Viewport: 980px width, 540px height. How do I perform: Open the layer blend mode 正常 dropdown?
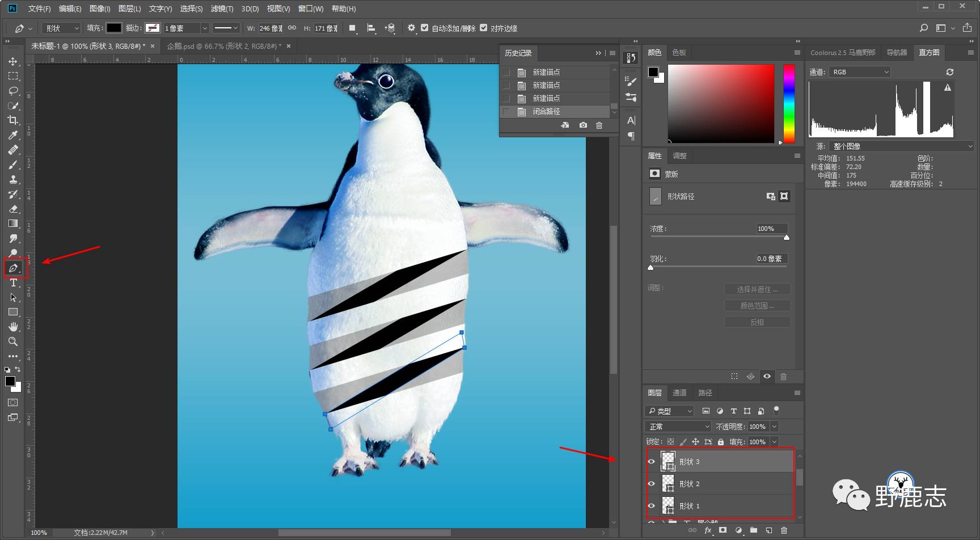point(678,427)
